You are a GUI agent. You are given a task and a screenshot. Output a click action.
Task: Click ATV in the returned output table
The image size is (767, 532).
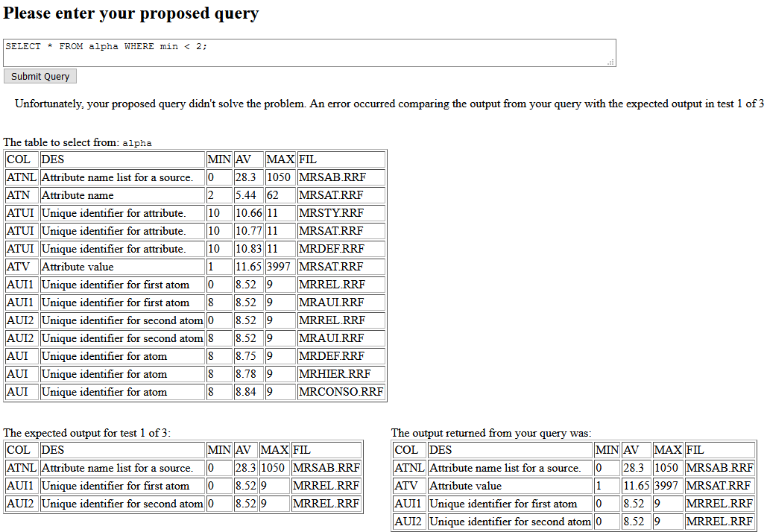(409, 486)
